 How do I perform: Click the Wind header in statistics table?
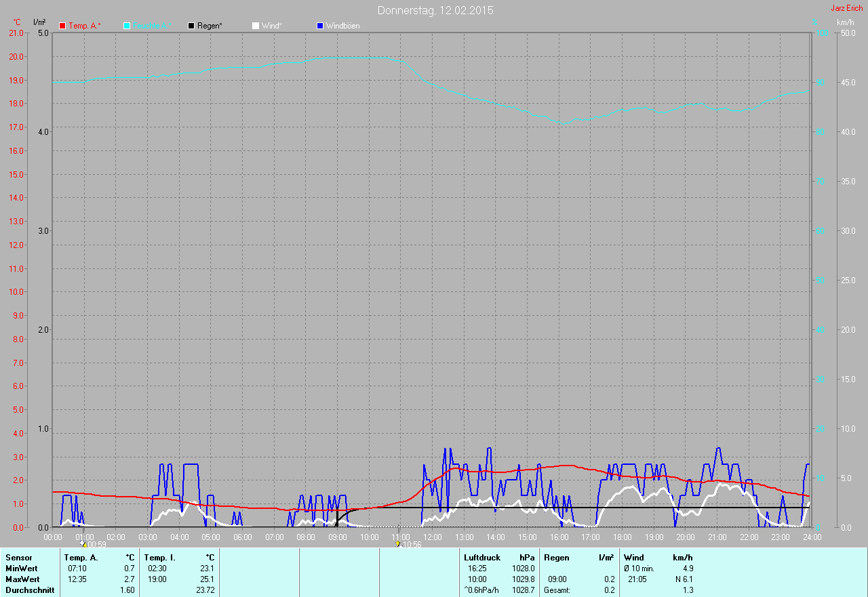click(x=633, y=558)
